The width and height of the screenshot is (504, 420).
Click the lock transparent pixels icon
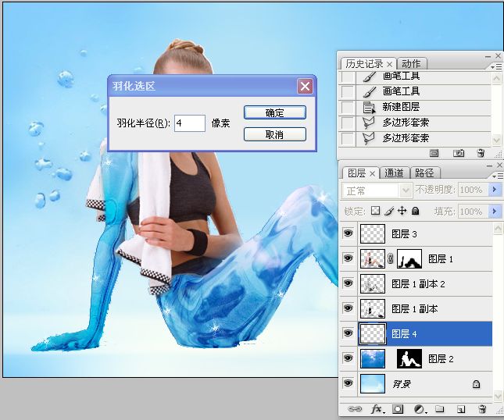375,211
